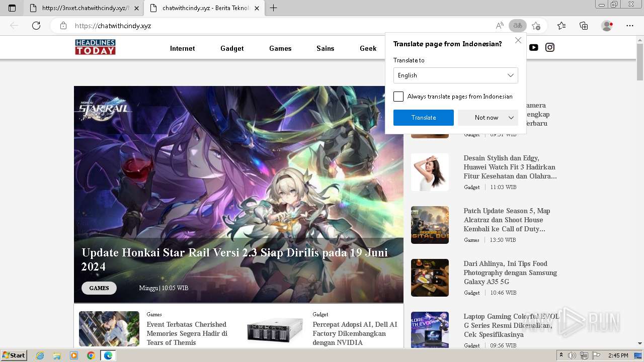Open the profile avatar icon
Viewport: 644px width, 362px height.
[607, 26]
